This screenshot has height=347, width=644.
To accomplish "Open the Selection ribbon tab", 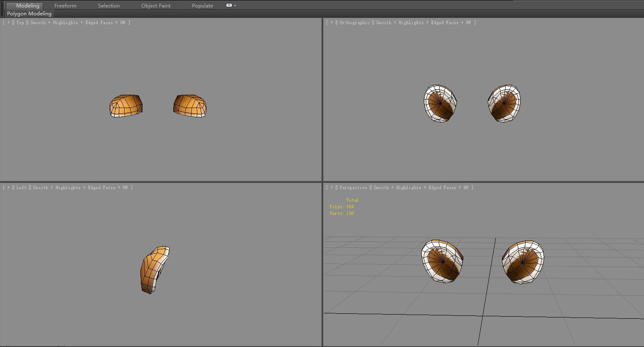I will coord(108,6).
